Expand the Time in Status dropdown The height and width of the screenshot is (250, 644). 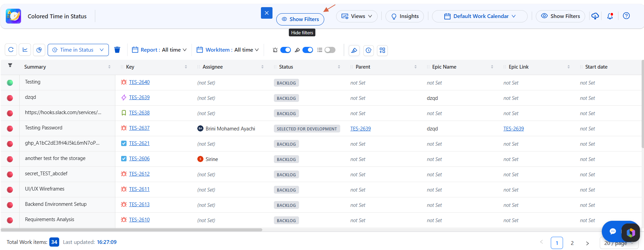click(78, 50)
